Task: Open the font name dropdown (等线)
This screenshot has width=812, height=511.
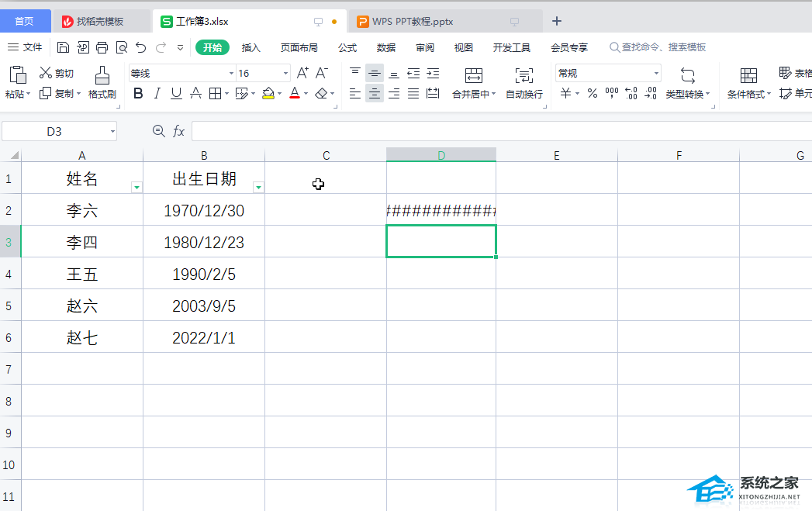Action: point(231,74)
